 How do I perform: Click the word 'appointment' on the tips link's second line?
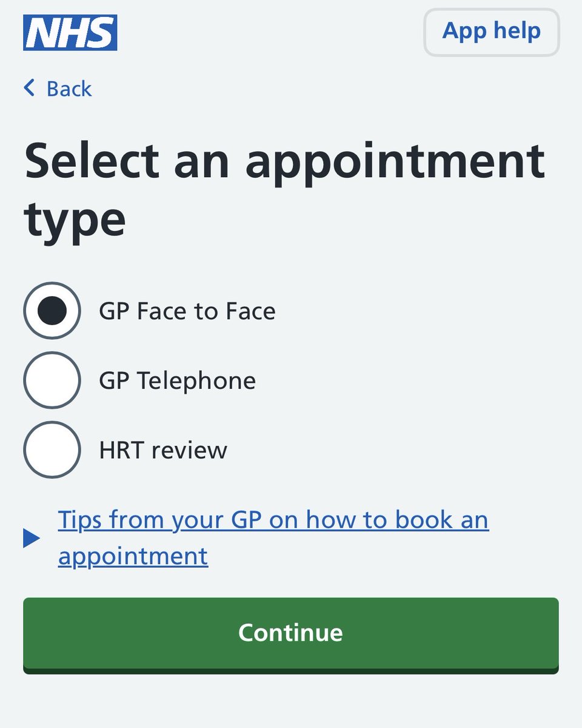tap(133, 556)
